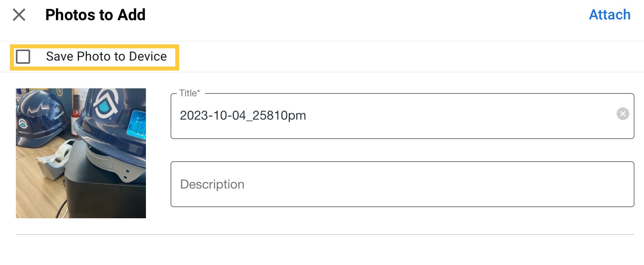
Task: Attach the photo using the Attach link
Action: tap(609, 15)
